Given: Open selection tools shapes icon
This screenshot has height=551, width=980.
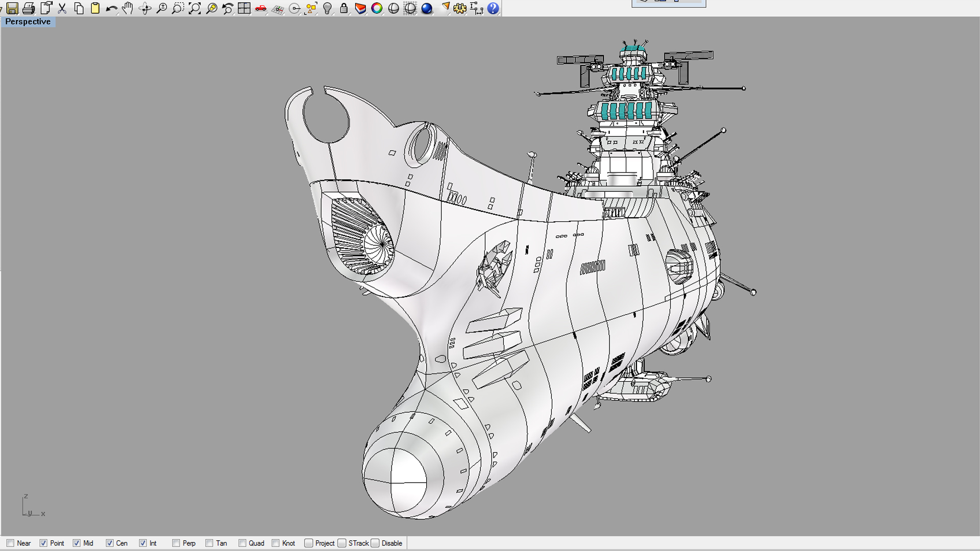Looking at the screenshot, I should pyautogui.click(x=311, y=8).
